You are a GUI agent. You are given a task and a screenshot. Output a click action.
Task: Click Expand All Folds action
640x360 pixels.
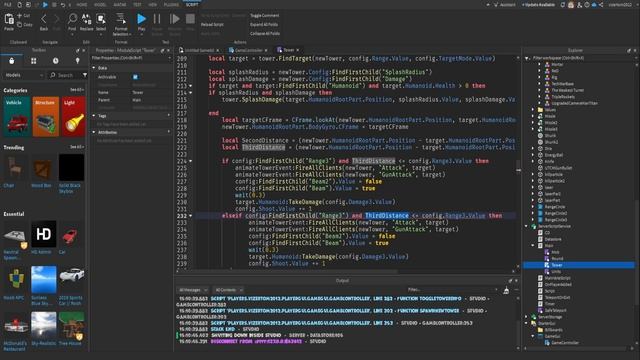tap(264, 24)
